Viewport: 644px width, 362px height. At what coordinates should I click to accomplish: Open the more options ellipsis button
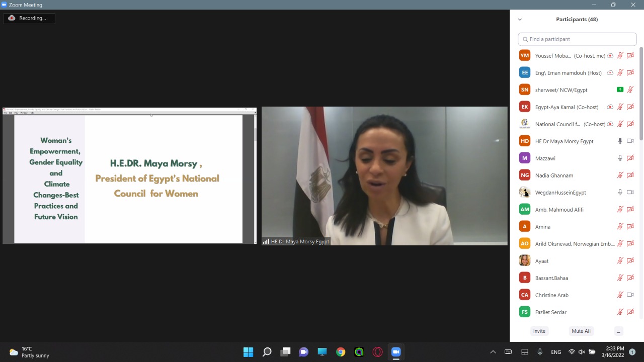[x=618, y=331]
